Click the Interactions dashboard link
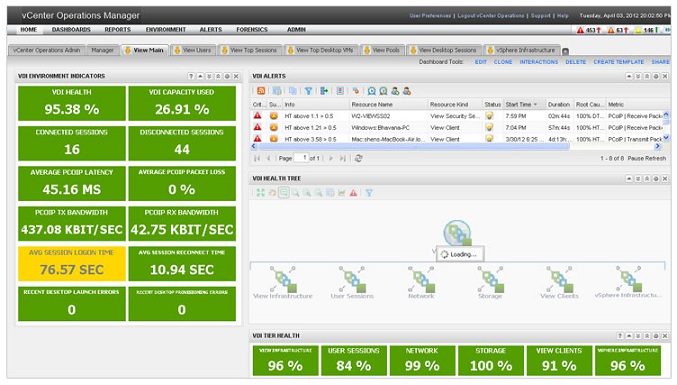677x385 pixels. pyautogui.click(x=539, y=62)
